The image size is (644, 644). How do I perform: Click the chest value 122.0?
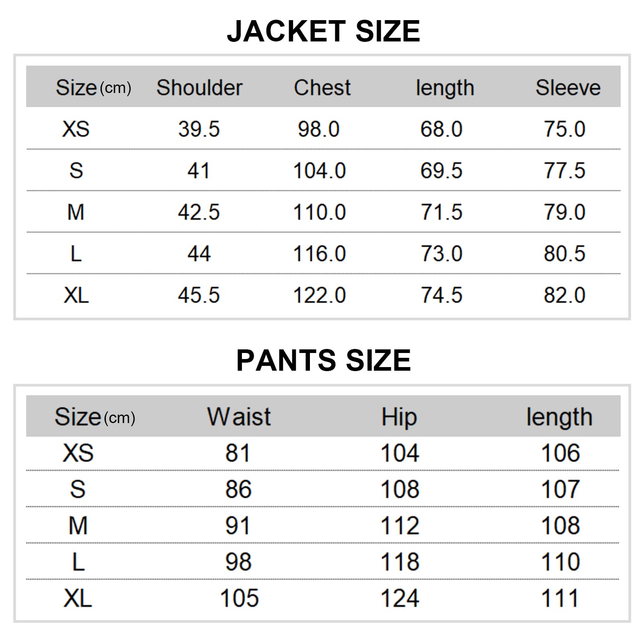coord(320,295)
